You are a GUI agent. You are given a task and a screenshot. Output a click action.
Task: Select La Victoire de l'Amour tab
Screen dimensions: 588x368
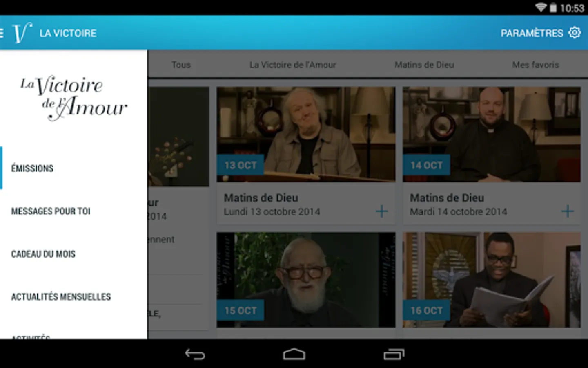pyautogui.click(x=293, y=65)
